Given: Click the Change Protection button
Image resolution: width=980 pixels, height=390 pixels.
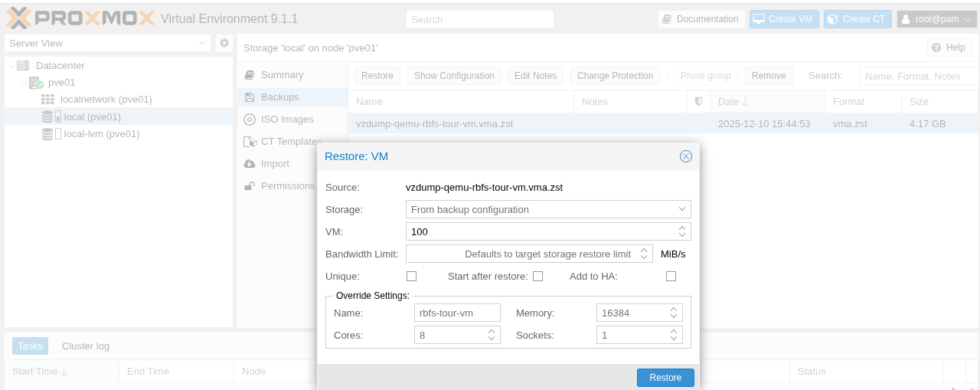Looking at the screenshot, I should pyautogui.click(x=615, y=76).
